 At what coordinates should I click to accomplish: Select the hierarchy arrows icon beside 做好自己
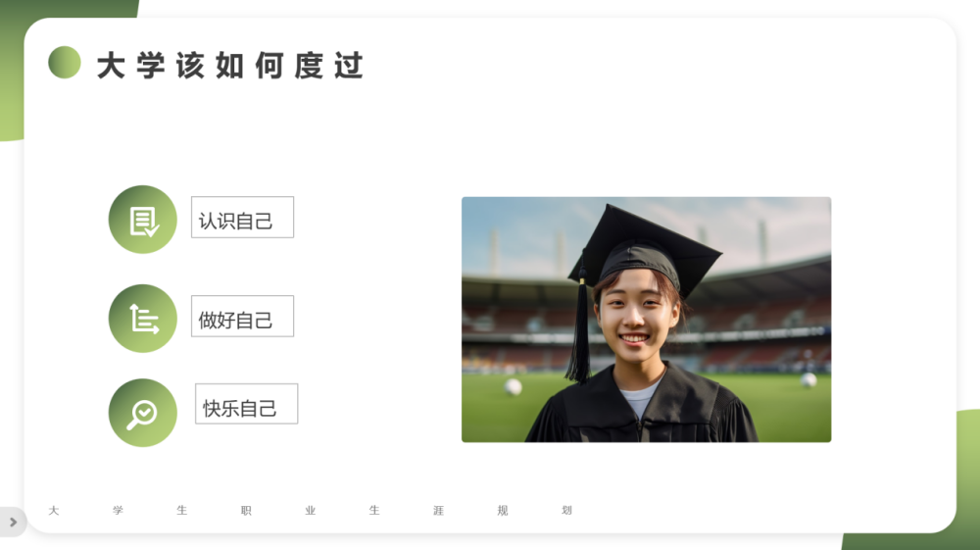143,319
